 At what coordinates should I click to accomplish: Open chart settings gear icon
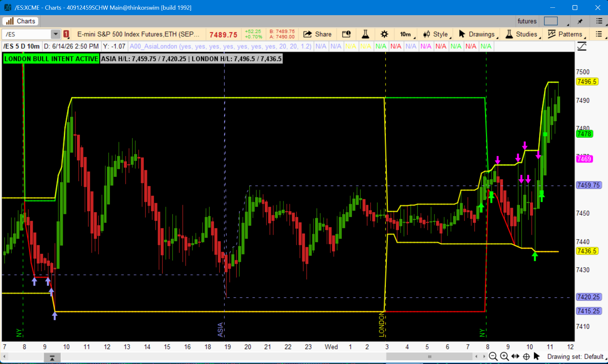(384, 34)
